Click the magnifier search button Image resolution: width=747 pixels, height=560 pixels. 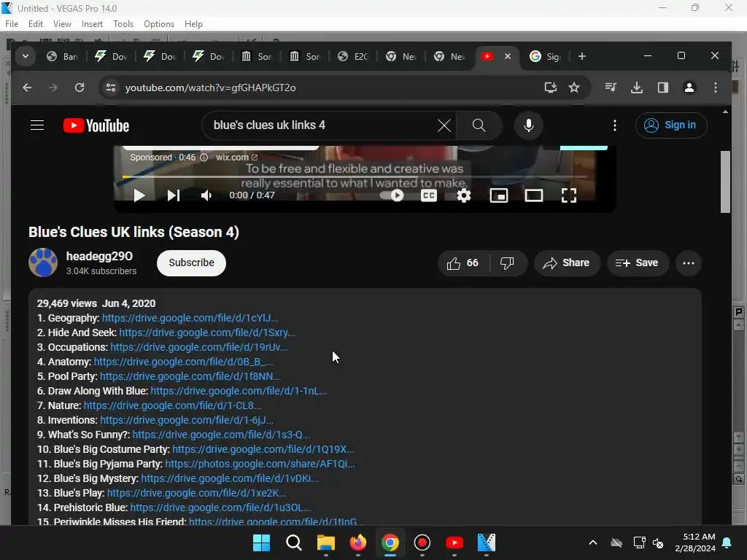click(479, 125)
